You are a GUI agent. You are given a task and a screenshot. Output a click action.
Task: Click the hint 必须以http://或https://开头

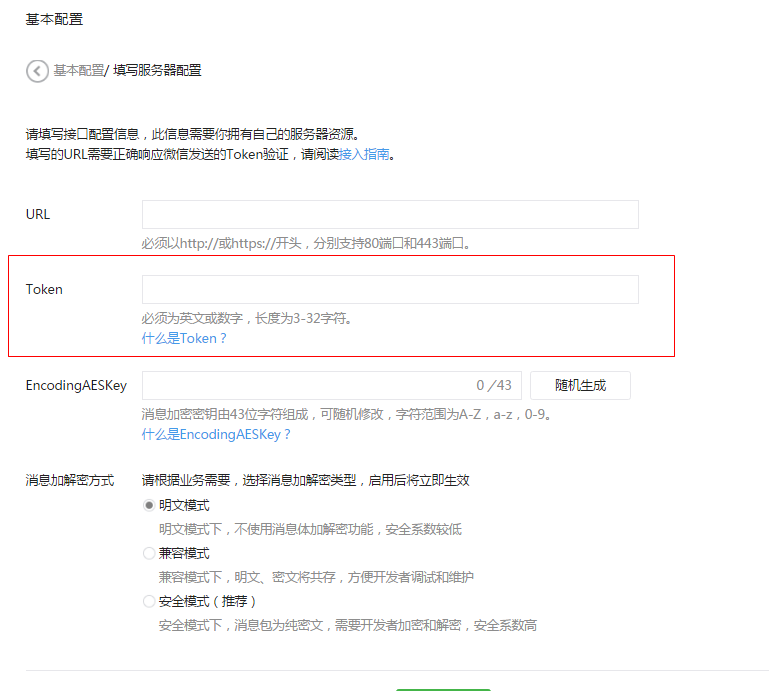point(221,243)
